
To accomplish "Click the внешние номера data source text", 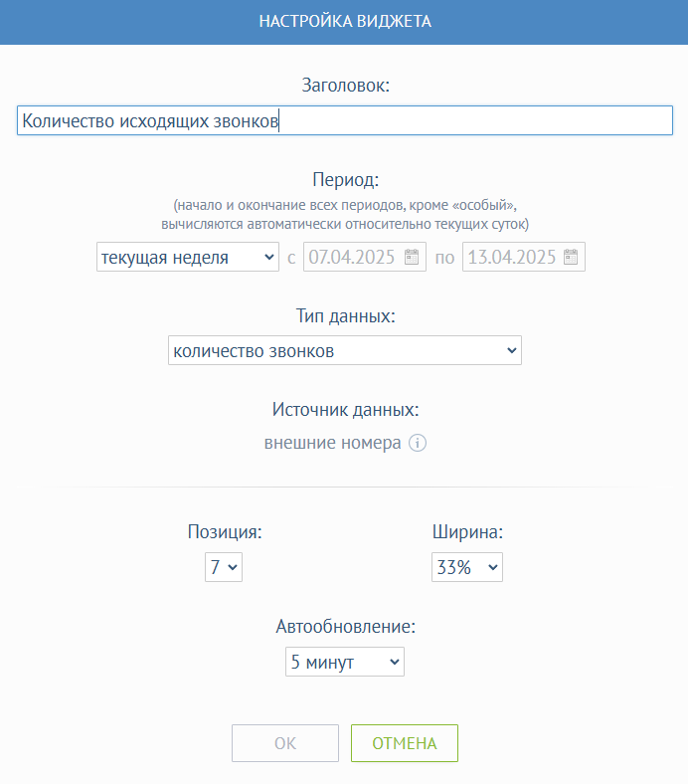I will pyautogui.click(x=332, y=443).
